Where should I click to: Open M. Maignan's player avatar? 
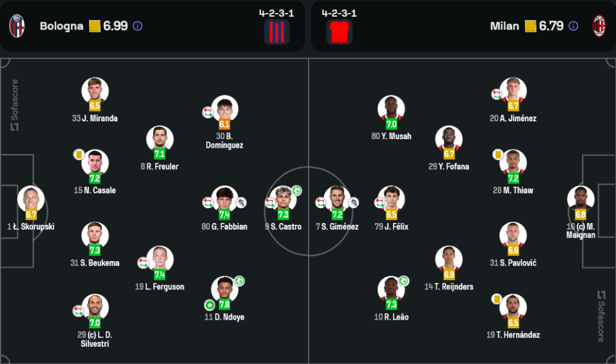point(581,199)
